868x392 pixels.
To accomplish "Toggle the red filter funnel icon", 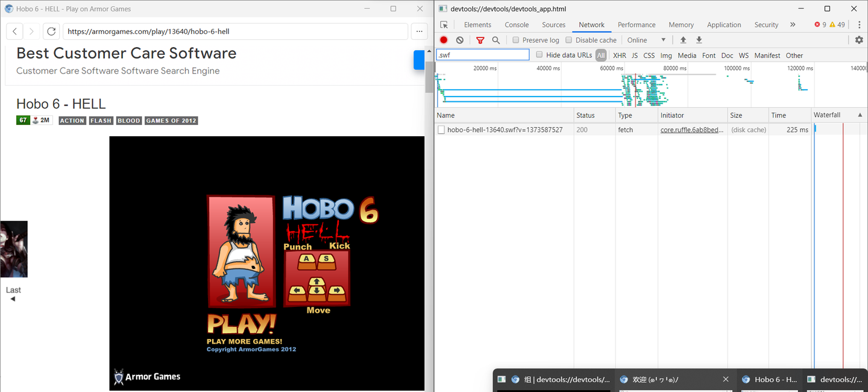I will point(480,40).
